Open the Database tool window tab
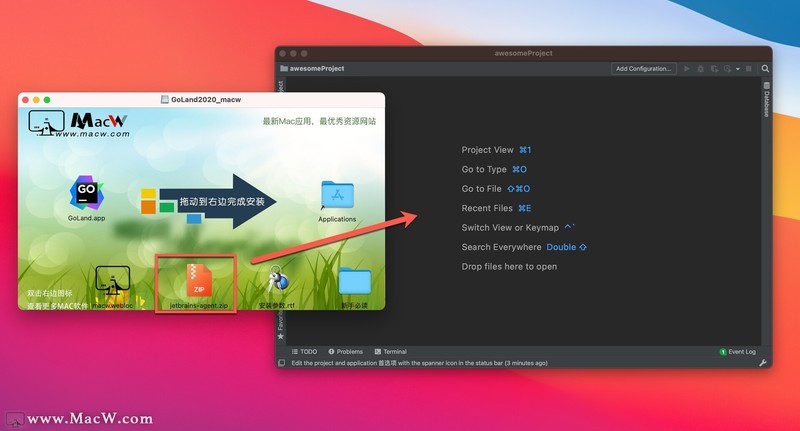This screenshot has height=431, width=800. tap(766, 99)
